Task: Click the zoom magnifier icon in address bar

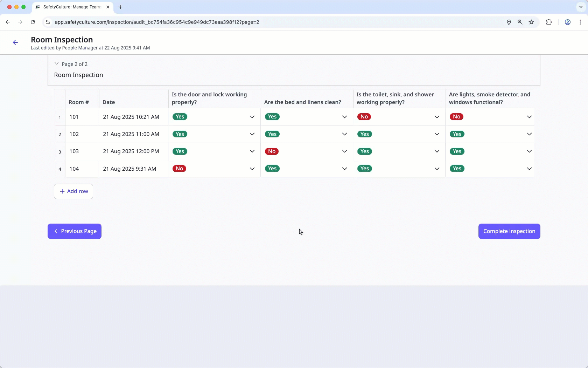Action: (x=520, y=22)
